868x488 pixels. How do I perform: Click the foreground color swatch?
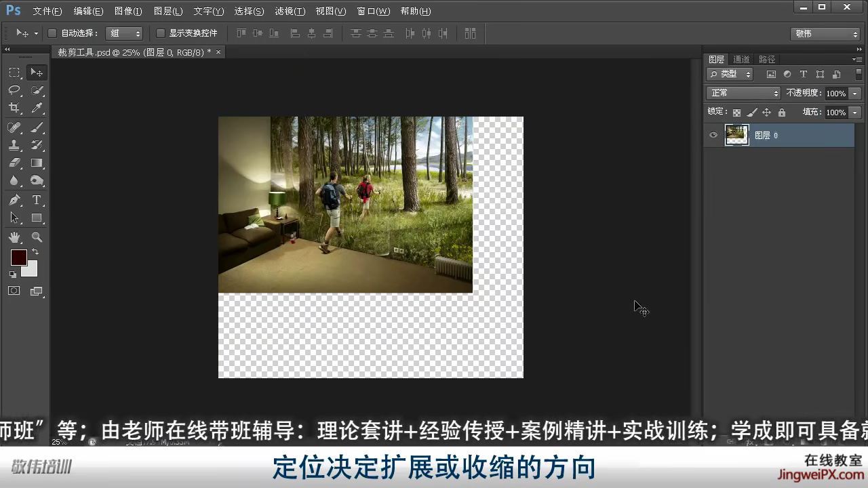(x=19, y=258)
